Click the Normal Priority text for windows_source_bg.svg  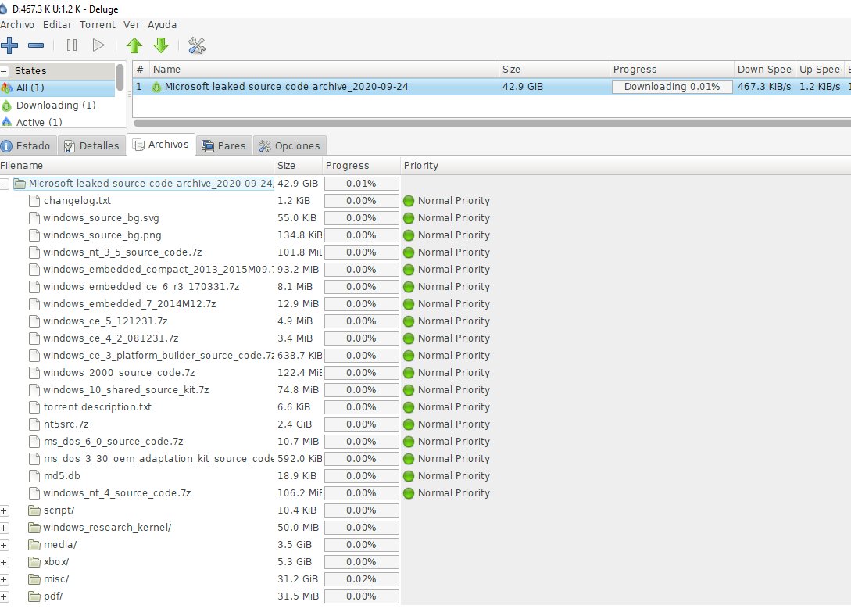click(454, 218)
